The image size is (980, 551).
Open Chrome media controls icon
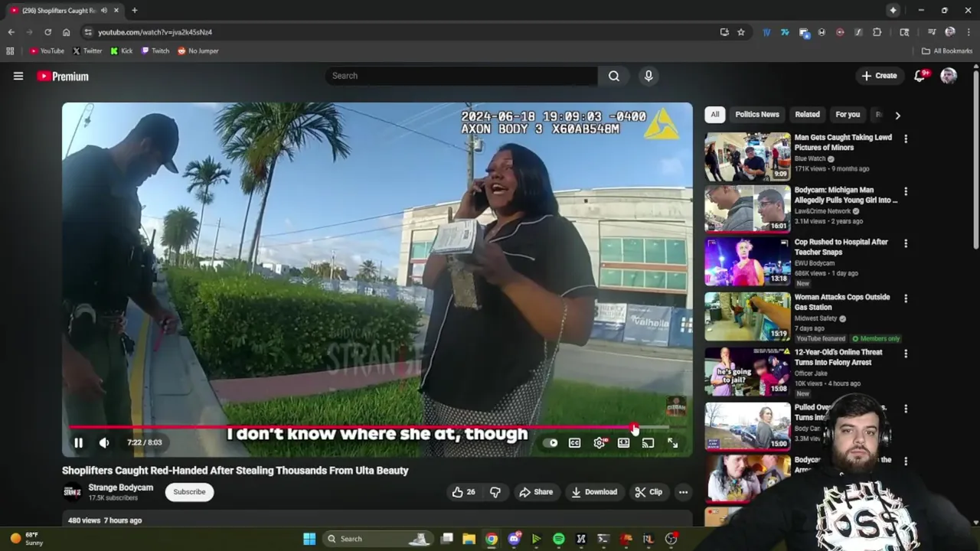pyautogui.click(x=932, y=32)
